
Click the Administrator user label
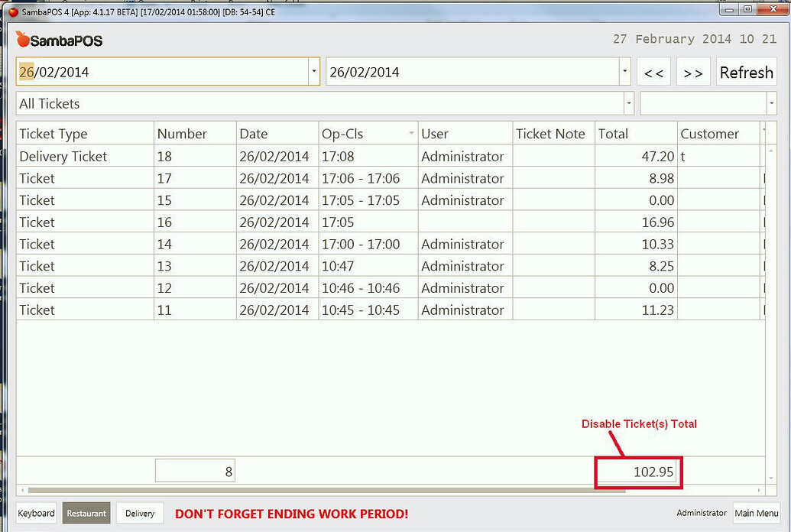click(x=701, y=513)
